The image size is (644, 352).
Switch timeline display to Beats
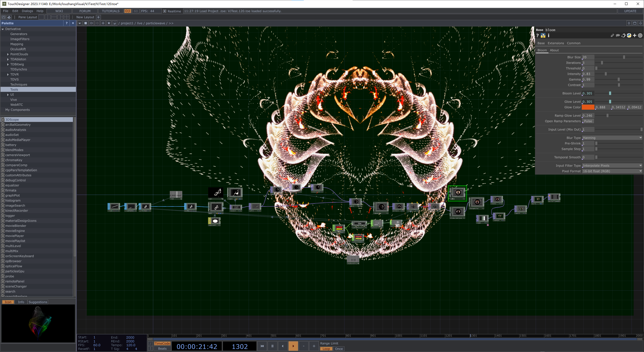tap(162, 349)
